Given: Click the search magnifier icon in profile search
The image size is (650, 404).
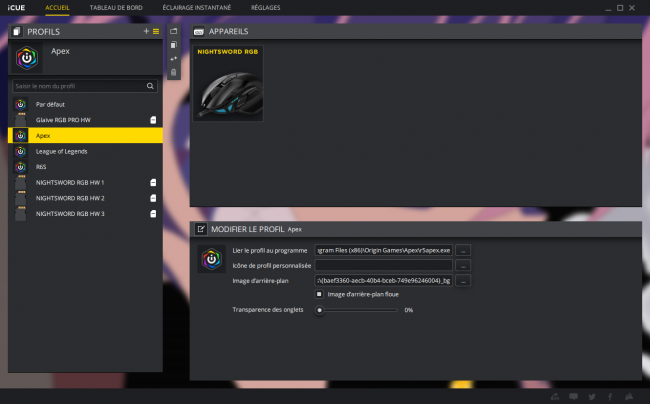Looking at the screenshot, I should [150, 86].
